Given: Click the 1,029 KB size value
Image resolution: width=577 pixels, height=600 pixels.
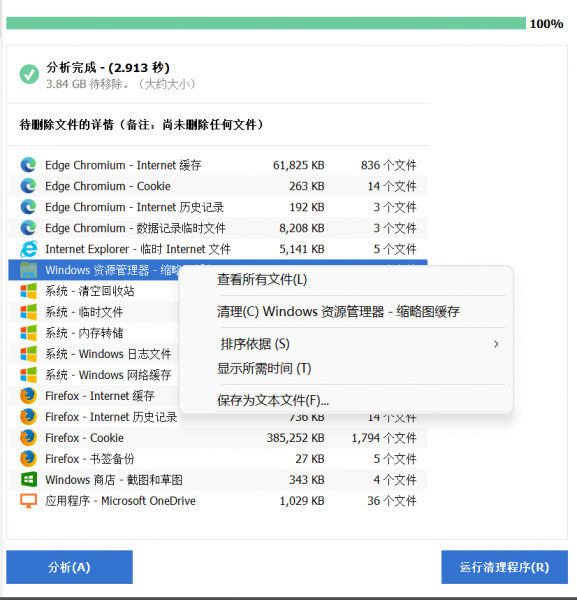Looking at the screenshot, I should tap(302, 501).
